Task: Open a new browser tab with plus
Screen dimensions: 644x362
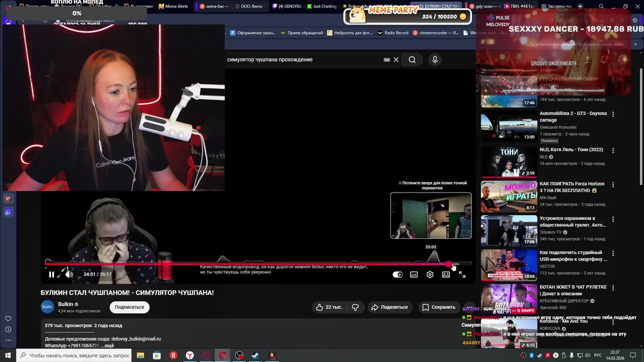Action: 580,7
